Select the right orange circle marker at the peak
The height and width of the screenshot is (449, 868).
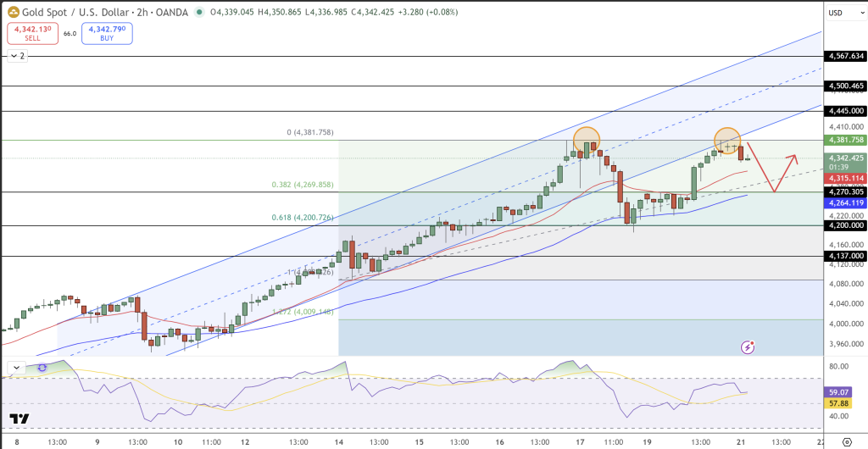click(x=727, y=139)
